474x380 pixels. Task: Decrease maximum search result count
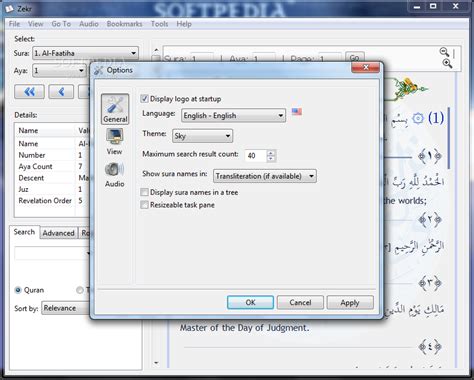[271, 159]
